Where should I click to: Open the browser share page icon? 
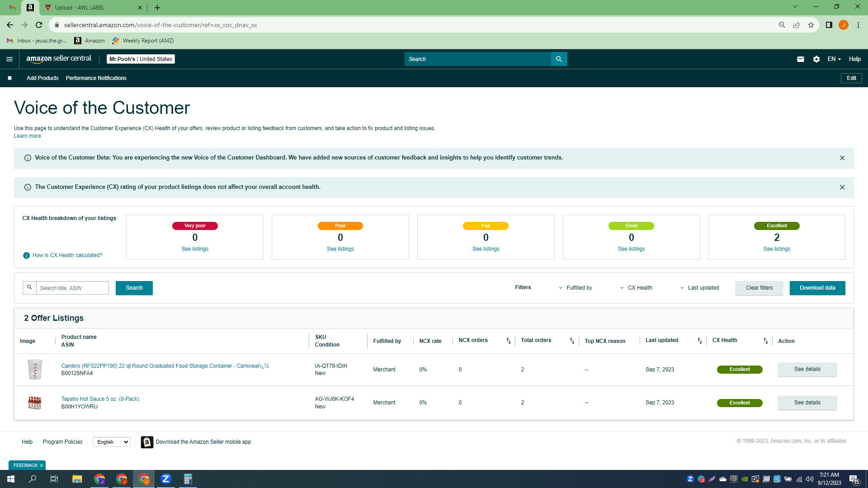797,25
